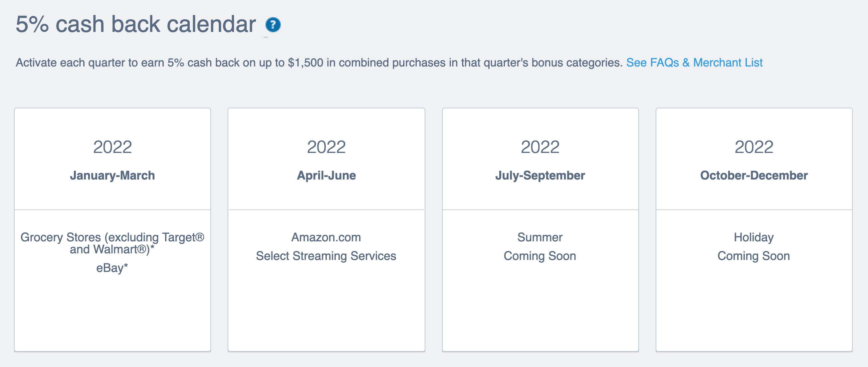Viewport: 868px width, 367px height.
Task: Select the April-June quarter label
Action: [x=326, y=176]
